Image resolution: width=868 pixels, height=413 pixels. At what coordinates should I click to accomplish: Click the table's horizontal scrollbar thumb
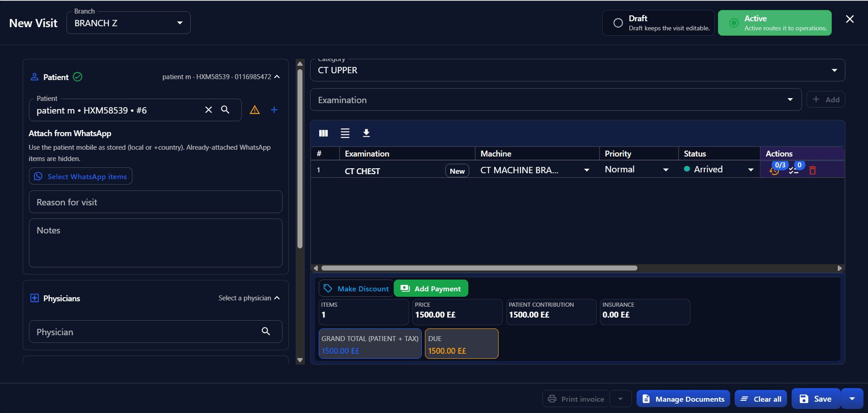point(479,268)
